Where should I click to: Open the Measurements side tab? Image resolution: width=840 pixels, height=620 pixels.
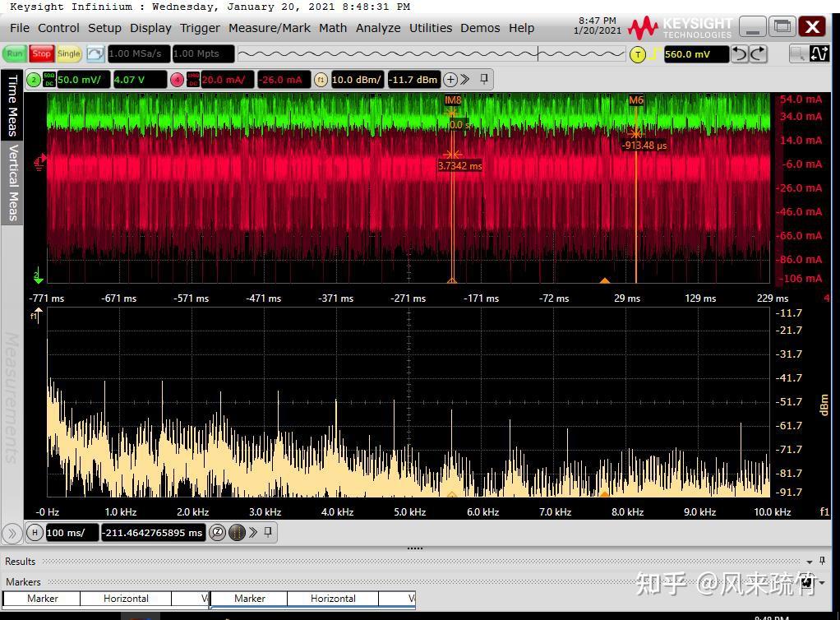click(x=12, y=398)
